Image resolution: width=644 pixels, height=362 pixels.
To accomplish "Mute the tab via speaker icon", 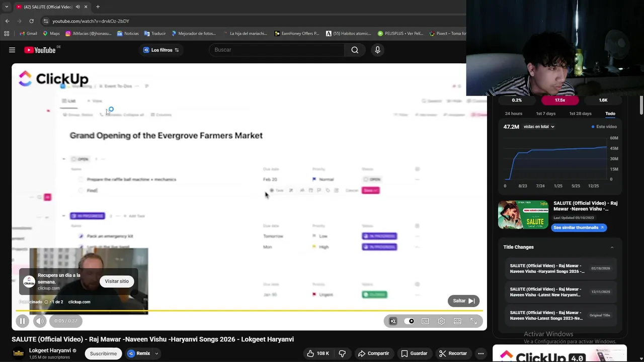I will point(77,7).
